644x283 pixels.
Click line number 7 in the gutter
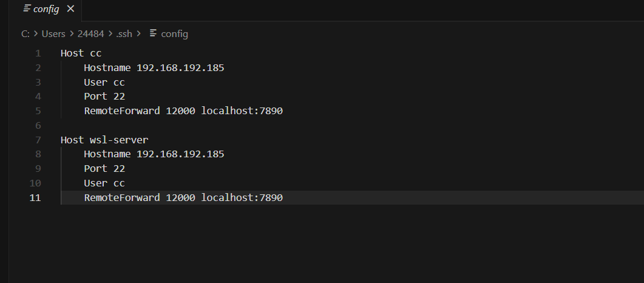point(38,140)
